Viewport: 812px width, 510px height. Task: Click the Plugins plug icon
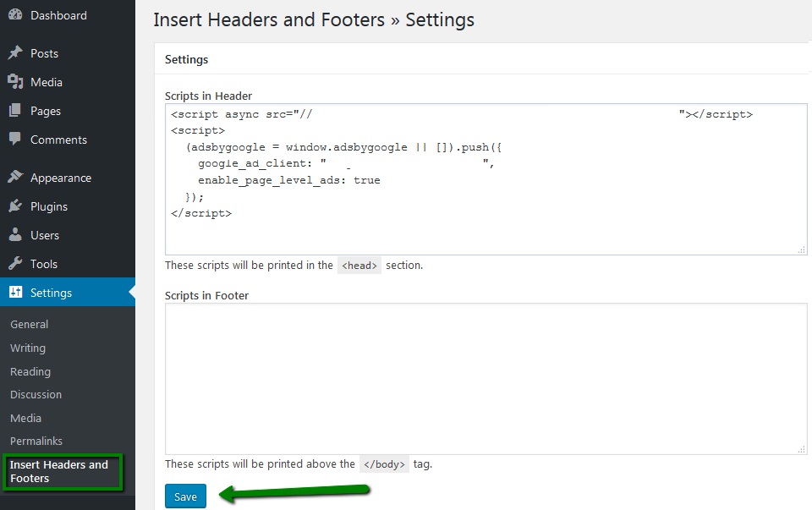tap(15, 206)
